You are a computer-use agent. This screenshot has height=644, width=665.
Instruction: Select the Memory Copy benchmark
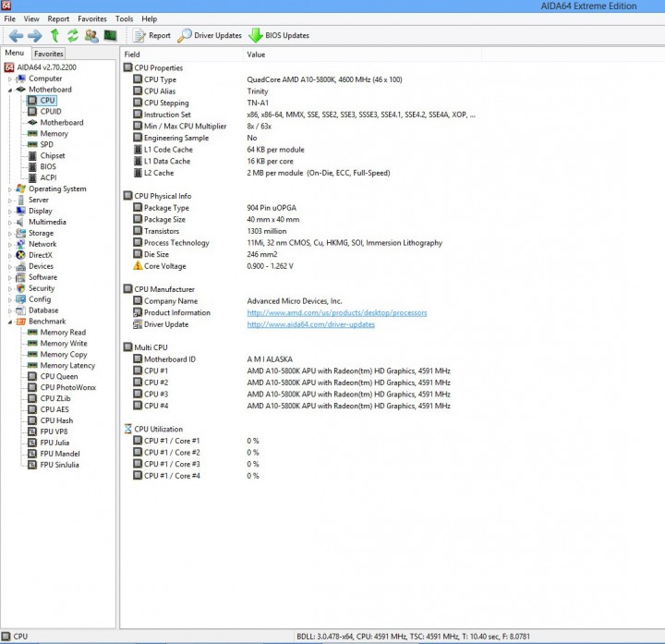pos(57,354)
